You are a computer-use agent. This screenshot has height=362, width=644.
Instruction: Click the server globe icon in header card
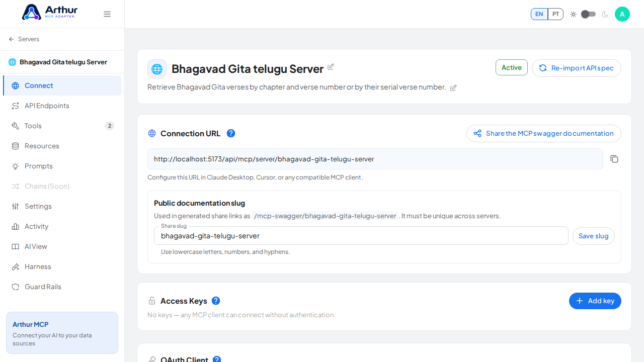pos(157,69)
